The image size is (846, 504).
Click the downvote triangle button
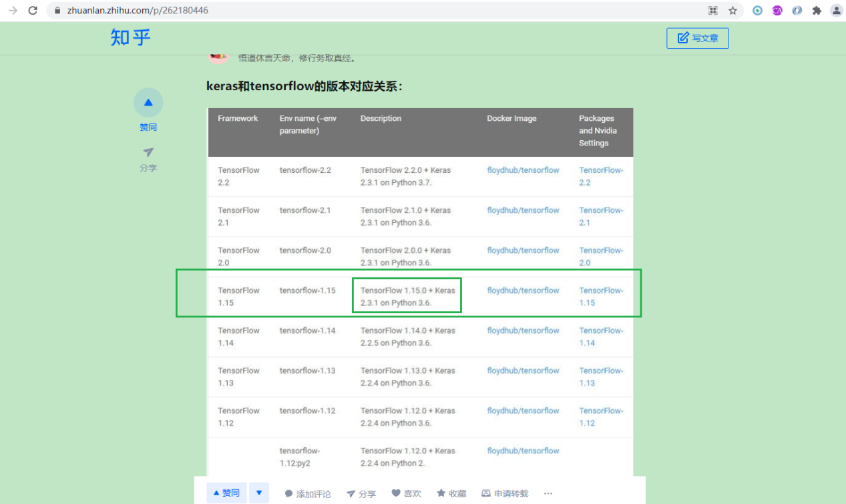coord(258,493)
